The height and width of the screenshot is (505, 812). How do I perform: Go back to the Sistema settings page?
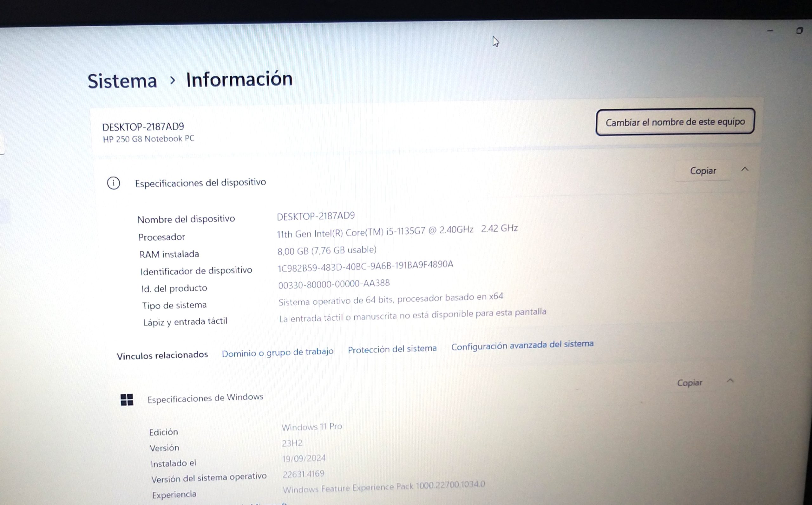pos(122,81)
